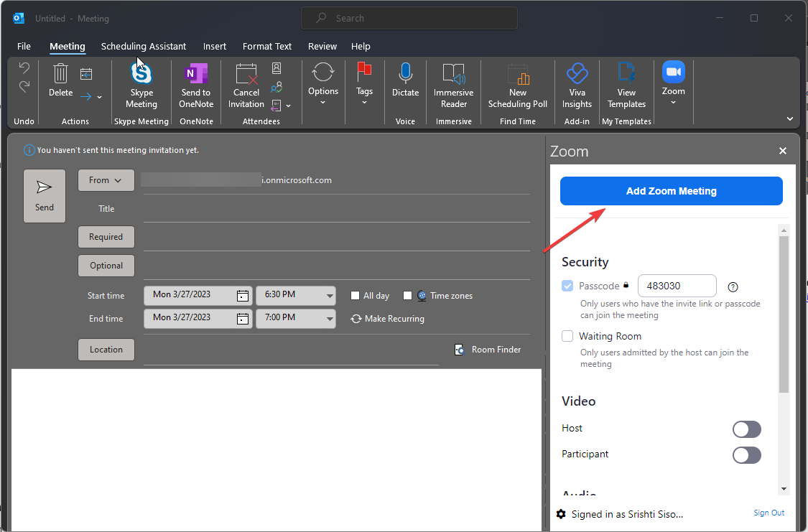Open the 6:30 PM start time dropdown
This screenshot has width=808, height=532.
coord(329,295)
